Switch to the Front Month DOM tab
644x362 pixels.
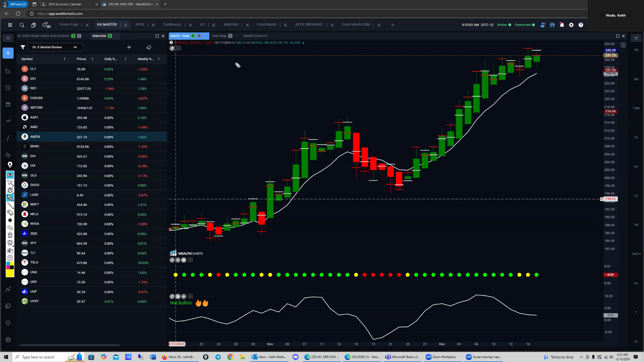[356, 24]
